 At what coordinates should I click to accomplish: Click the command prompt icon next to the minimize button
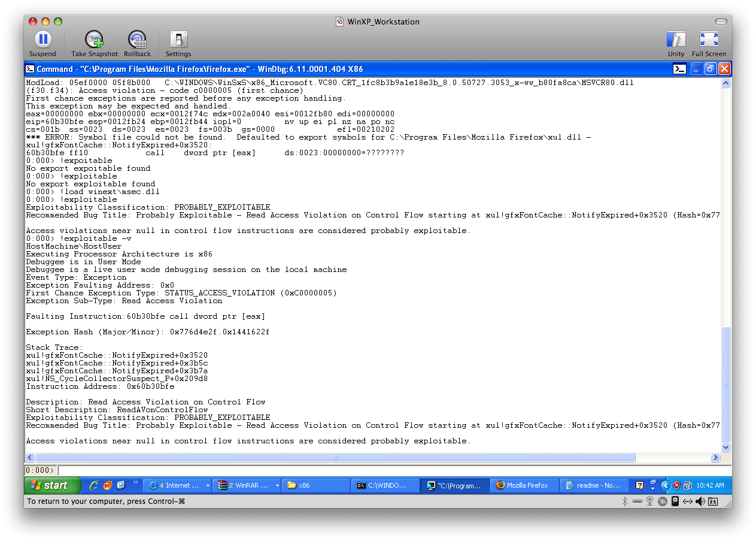pos(679,69)
